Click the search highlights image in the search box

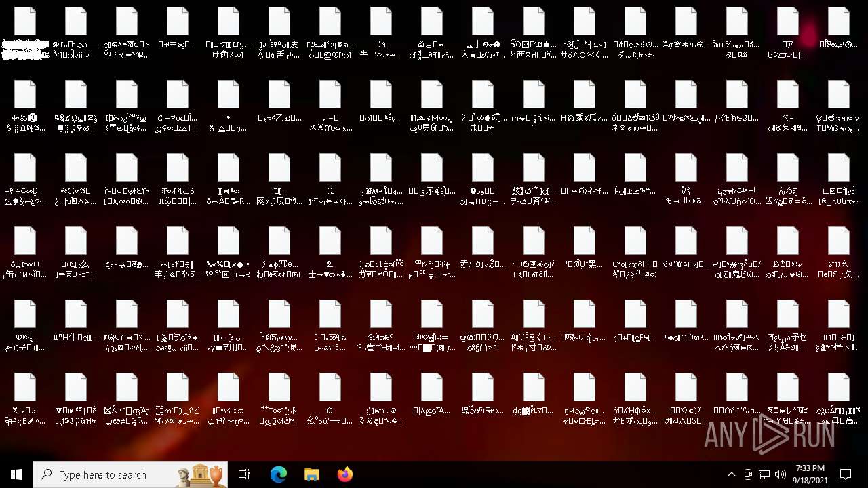(201, 474)
